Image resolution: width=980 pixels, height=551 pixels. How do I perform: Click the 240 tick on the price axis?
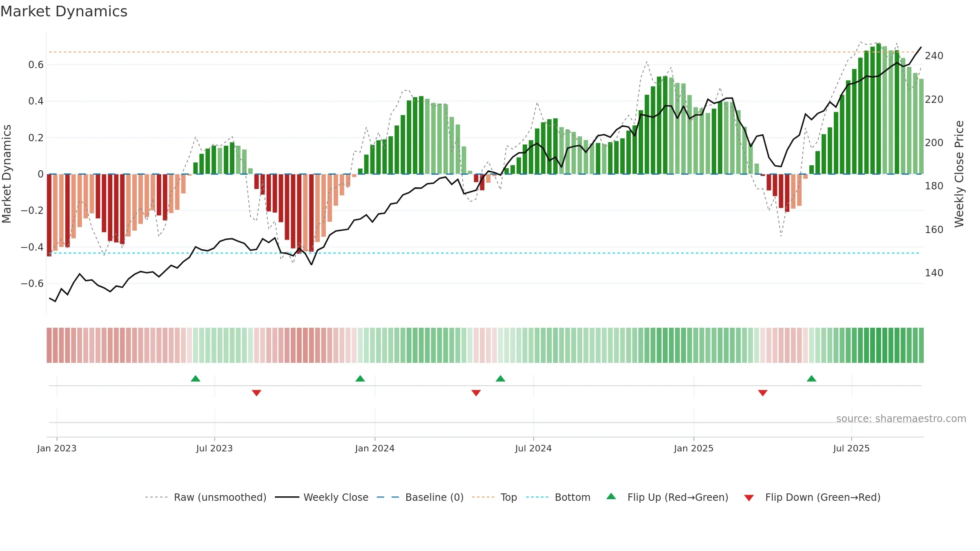(934, 56)
